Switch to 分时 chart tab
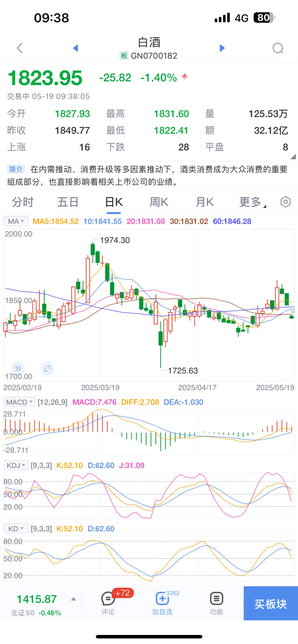 click(23, 202)
